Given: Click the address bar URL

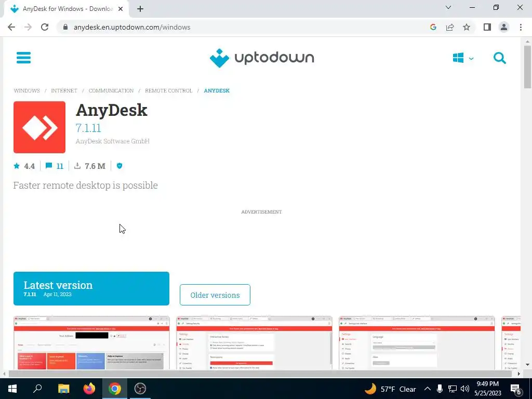Looking at the screenshot, I should tap(132, 27).
